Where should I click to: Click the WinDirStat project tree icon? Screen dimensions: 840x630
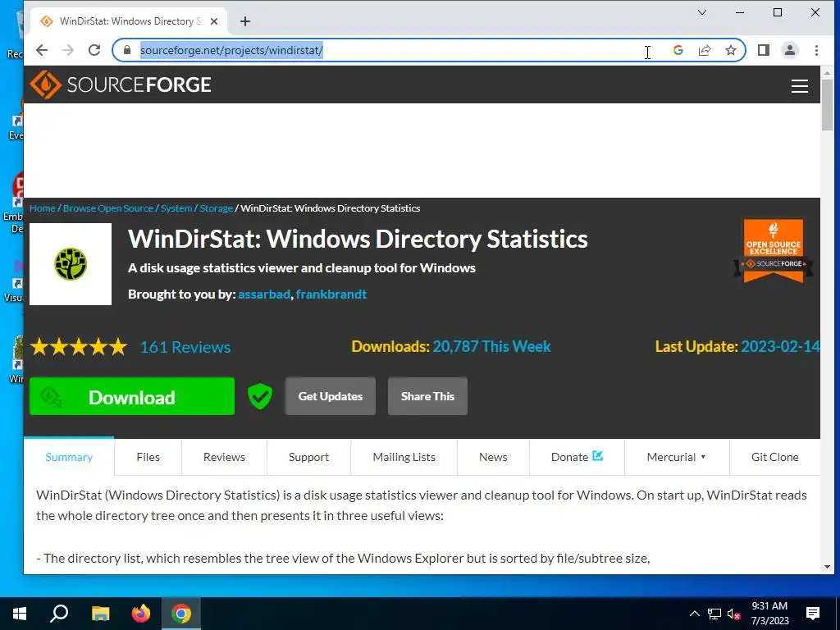[71, 264]
